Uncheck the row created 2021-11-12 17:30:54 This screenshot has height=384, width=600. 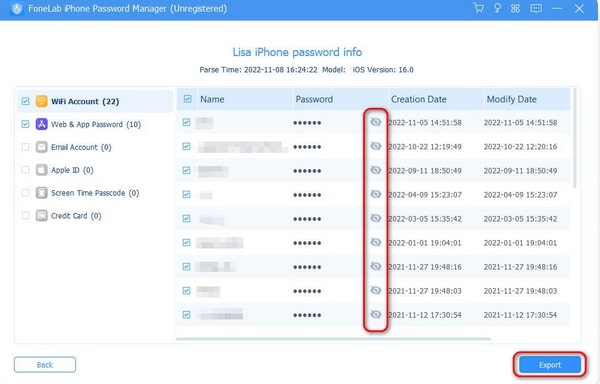click(x=186, y=315)
